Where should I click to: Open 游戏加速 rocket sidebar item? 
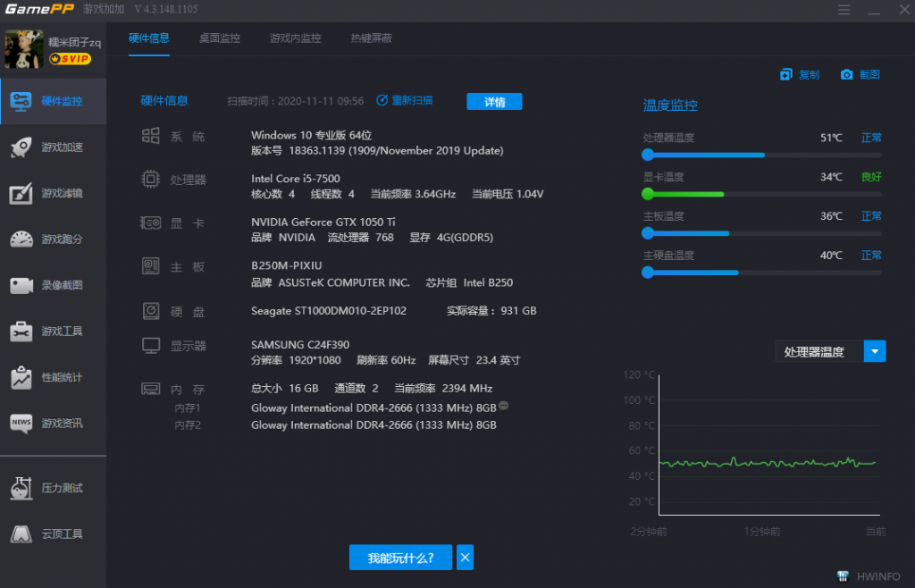tap(53, 147)
